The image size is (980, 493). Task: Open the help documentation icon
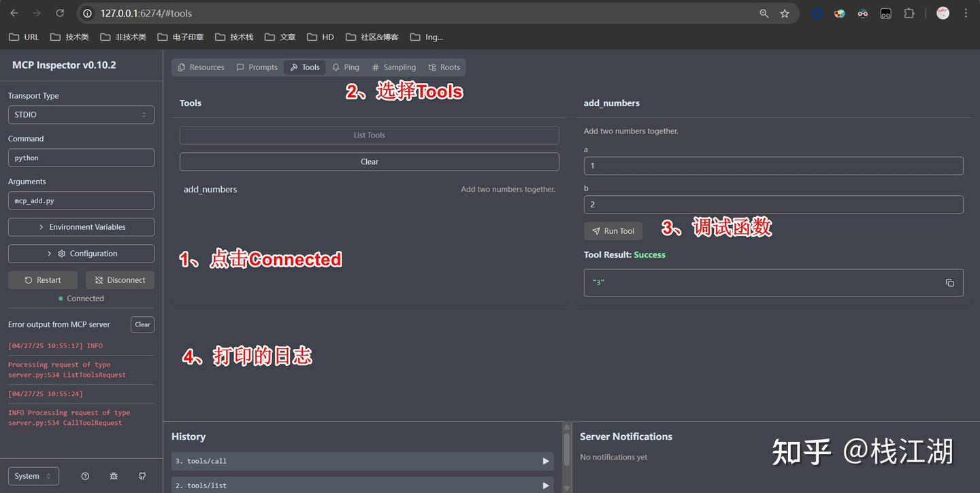click(x=85, y=476)
